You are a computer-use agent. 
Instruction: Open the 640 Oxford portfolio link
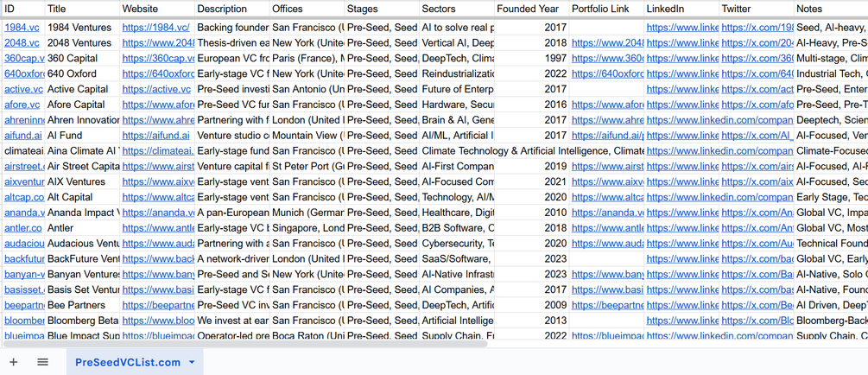pos(607,73)
